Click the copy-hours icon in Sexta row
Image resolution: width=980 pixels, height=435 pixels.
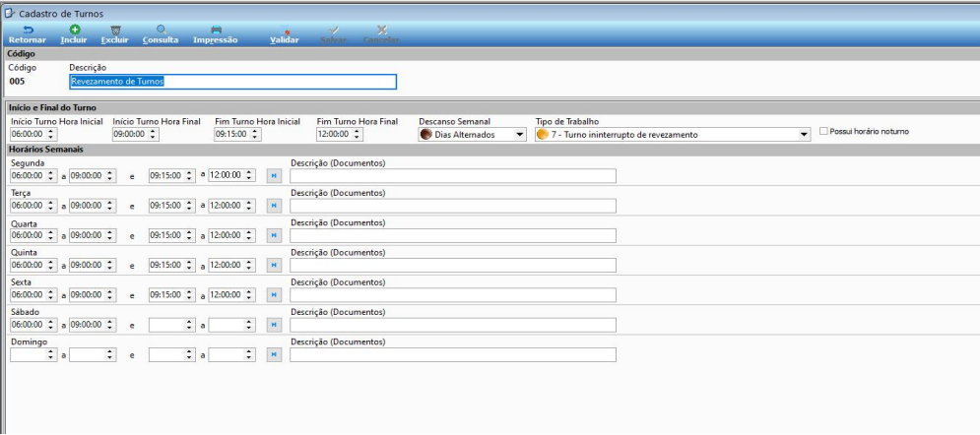click(x=274, y=295)
